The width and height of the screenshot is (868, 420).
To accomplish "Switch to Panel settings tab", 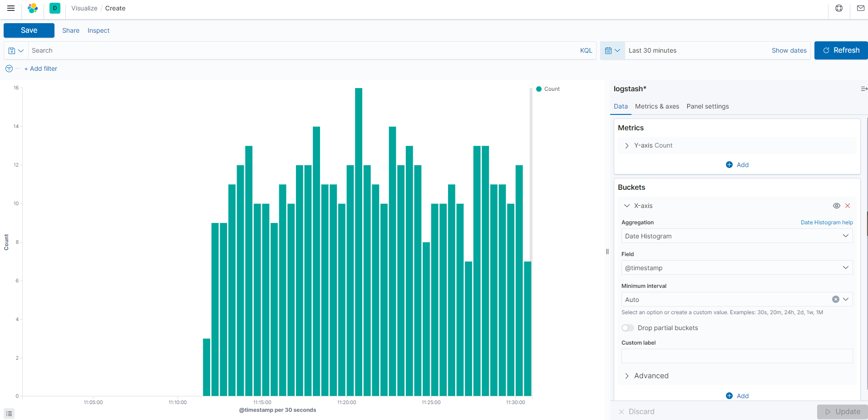I will click(x=707, y=106).
